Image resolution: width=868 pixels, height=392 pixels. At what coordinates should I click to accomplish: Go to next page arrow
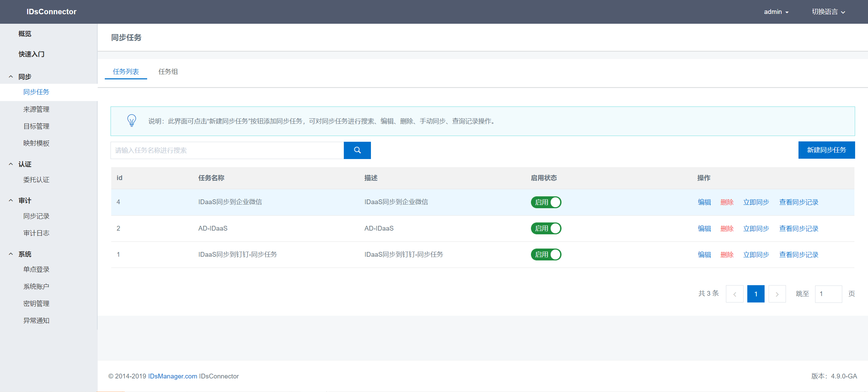[777, 294]
